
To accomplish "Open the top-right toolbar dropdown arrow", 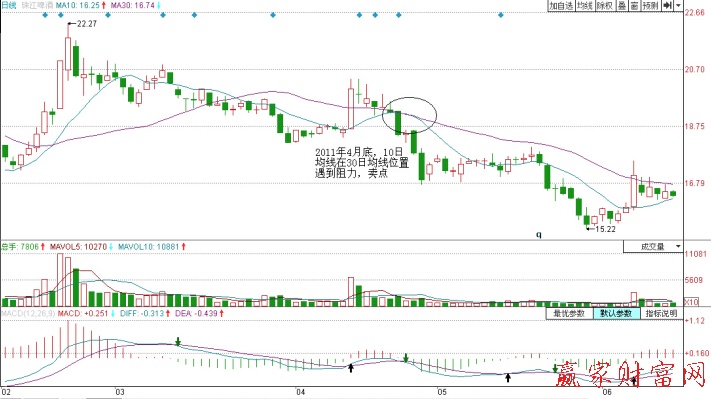I will [x=678, y=5].
